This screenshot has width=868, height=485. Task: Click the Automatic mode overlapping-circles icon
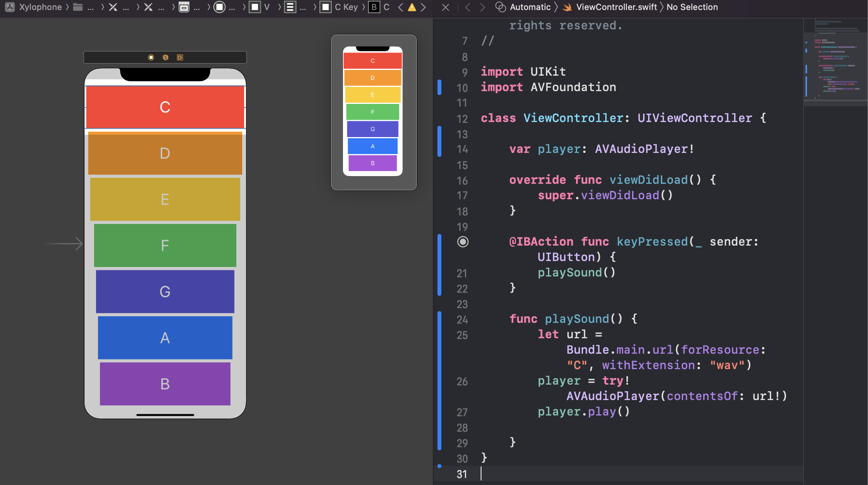pyautogui.click(x=500, y=7)
